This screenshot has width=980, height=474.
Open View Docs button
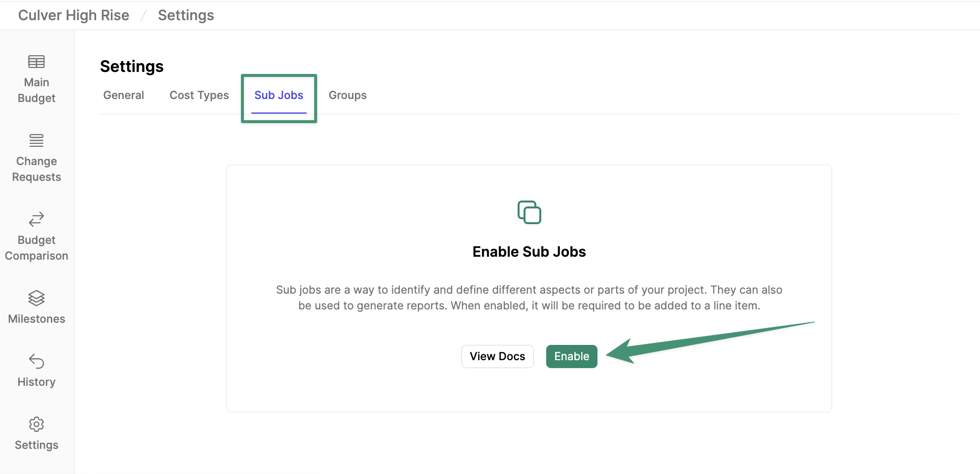(497, 356)
